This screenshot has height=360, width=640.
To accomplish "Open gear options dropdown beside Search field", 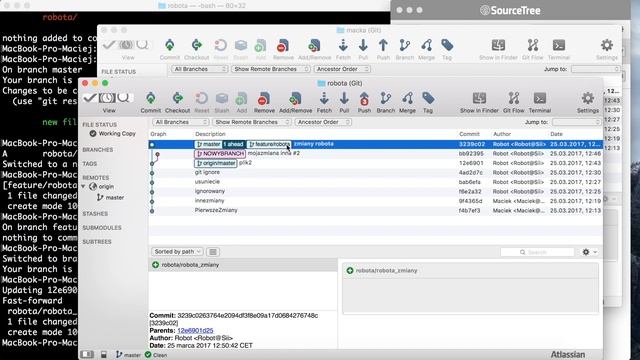I will (x=590, y=252).
